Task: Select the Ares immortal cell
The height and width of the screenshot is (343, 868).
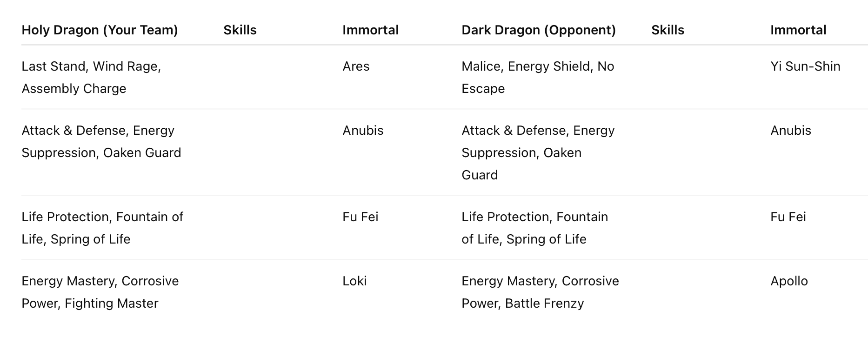Action: click(x=356, y=66)
